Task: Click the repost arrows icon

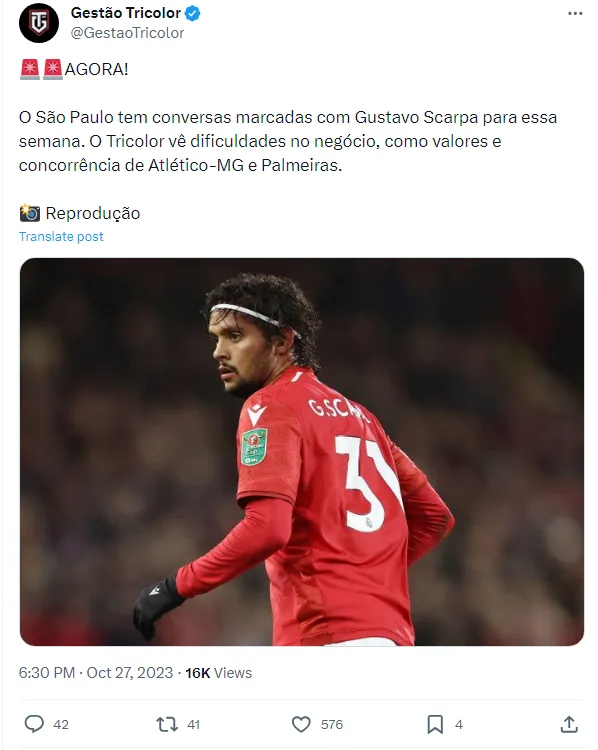Action: [x=167, y=724]
